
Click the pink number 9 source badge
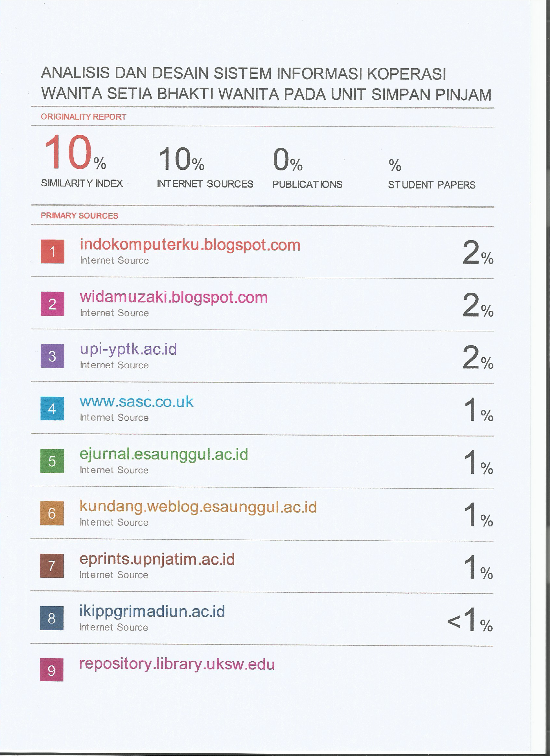point(51,670)
